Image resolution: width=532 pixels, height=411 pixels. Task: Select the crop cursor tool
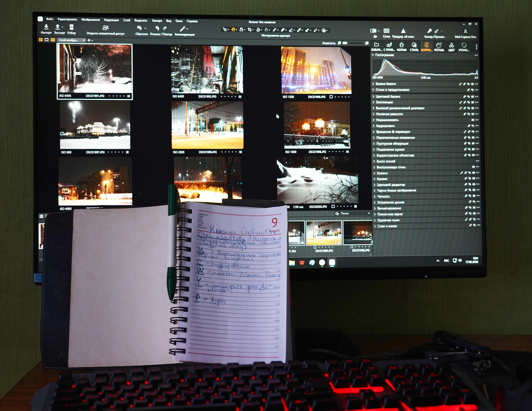[249, 30]
